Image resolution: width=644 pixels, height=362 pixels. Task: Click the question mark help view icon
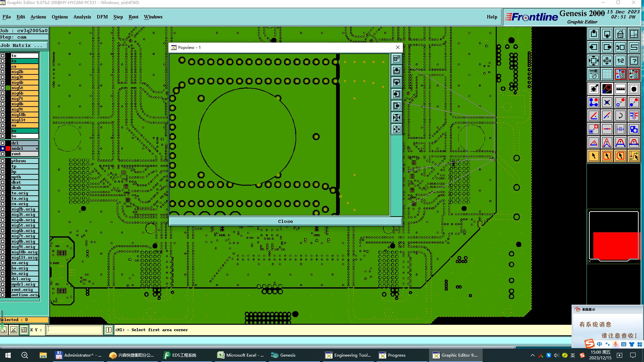coord(634,61)
